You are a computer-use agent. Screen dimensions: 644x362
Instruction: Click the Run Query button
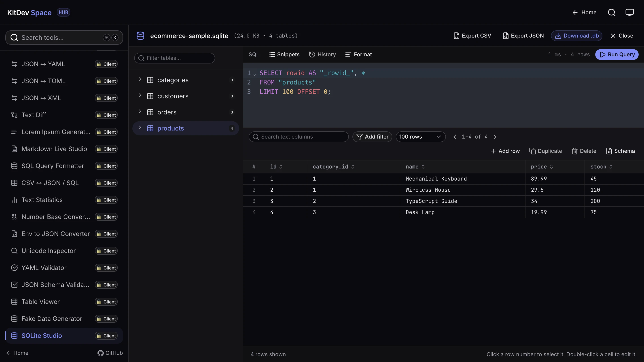click(617, 55)
